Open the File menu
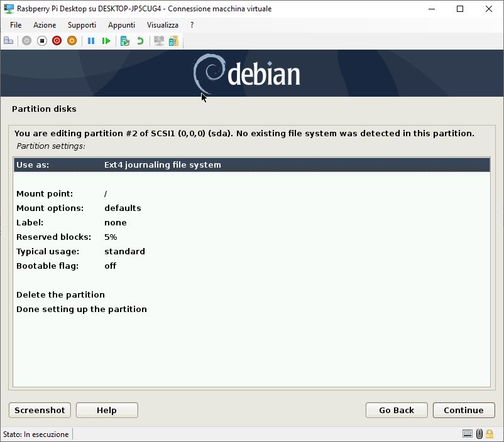This screenshot has height=442, width=504. click(16, 24)
